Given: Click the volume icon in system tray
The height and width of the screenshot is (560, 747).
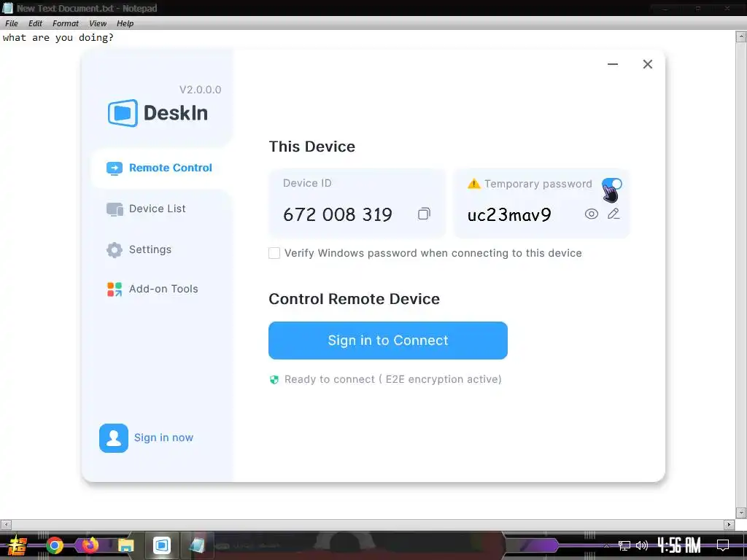Looking at the screenshot, I should pos(642,545).
